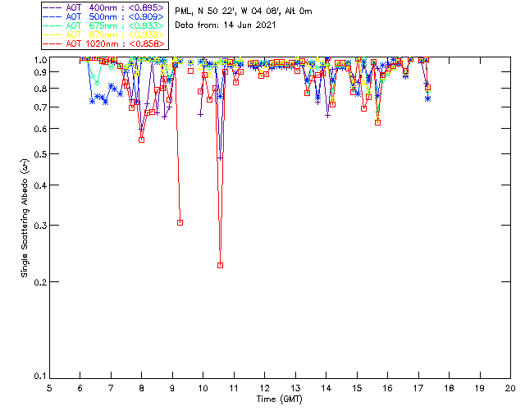Viewport: 525px width, 420px height.
Task: Click the purple dashed line sample in legend
Action: click(52, 7)
